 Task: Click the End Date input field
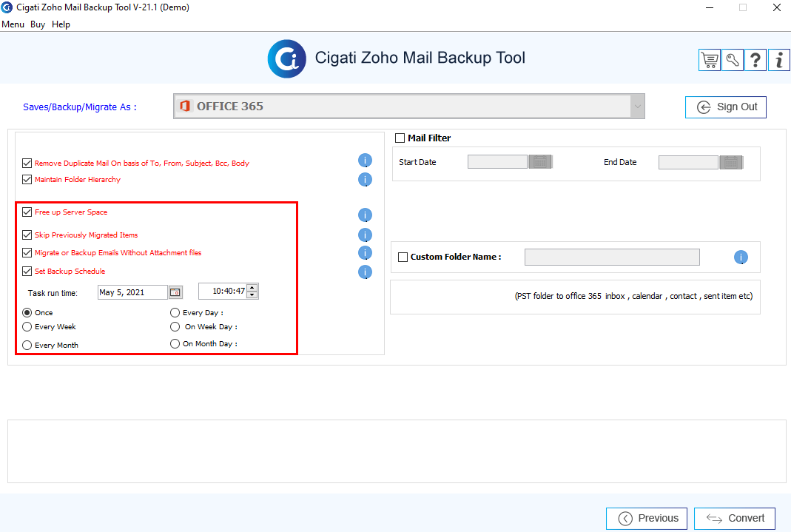point(688,162)
